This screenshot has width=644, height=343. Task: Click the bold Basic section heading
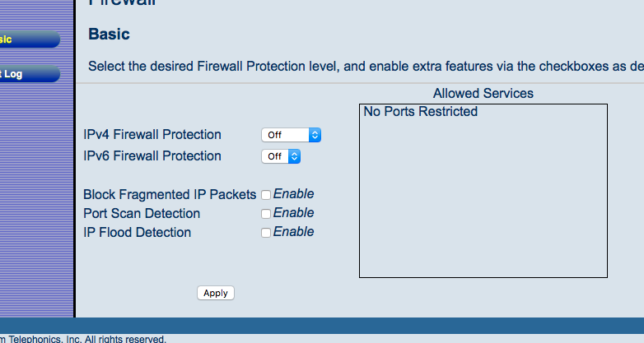(x=109, y=35)
